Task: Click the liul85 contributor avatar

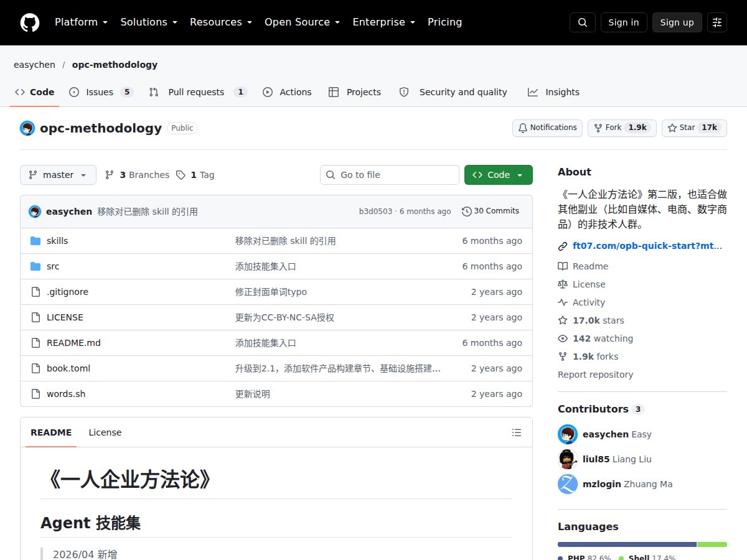Action: click(568, 459)
